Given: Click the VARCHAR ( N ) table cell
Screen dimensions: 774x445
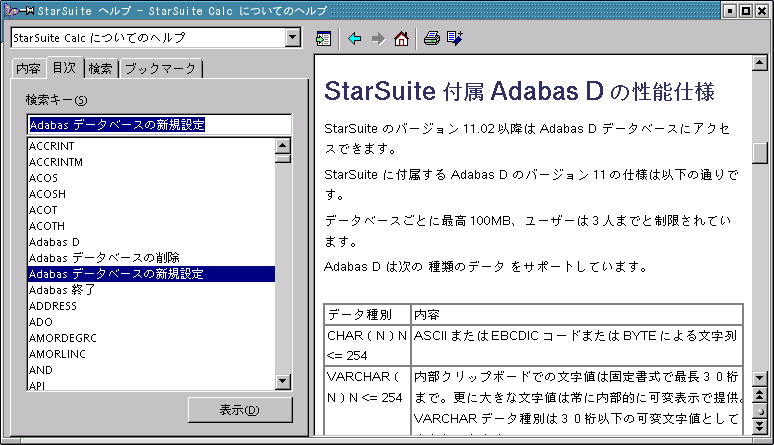Looking at the screenshot, I should click(367, 401).
